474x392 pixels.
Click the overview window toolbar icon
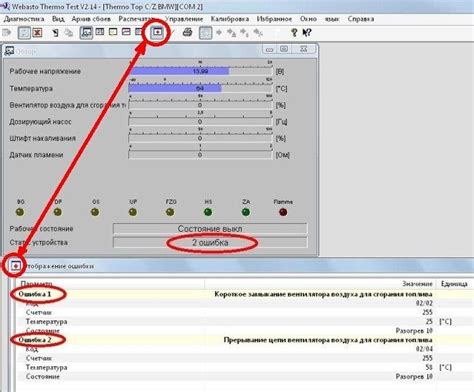[86, 33]
